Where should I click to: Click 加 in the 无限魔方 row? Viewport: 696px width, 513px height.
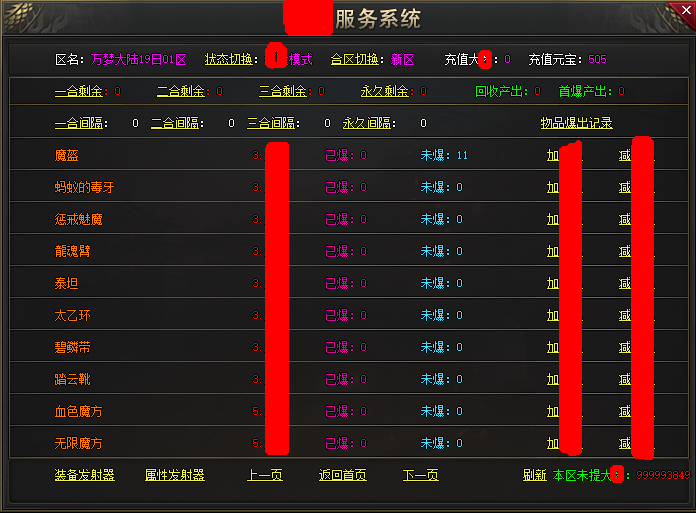(x=552, y=444)
